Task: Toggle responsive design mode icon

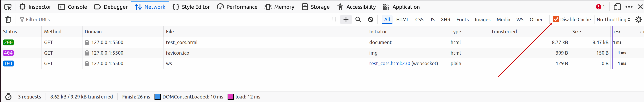Action: tap(617, 7)
